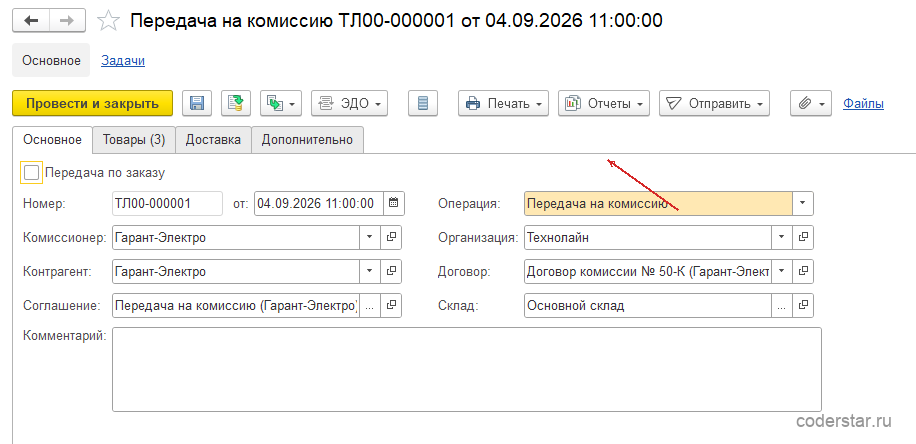Open the Комиссионер record with open icon
916x444 pixels.
coord(391,238)
